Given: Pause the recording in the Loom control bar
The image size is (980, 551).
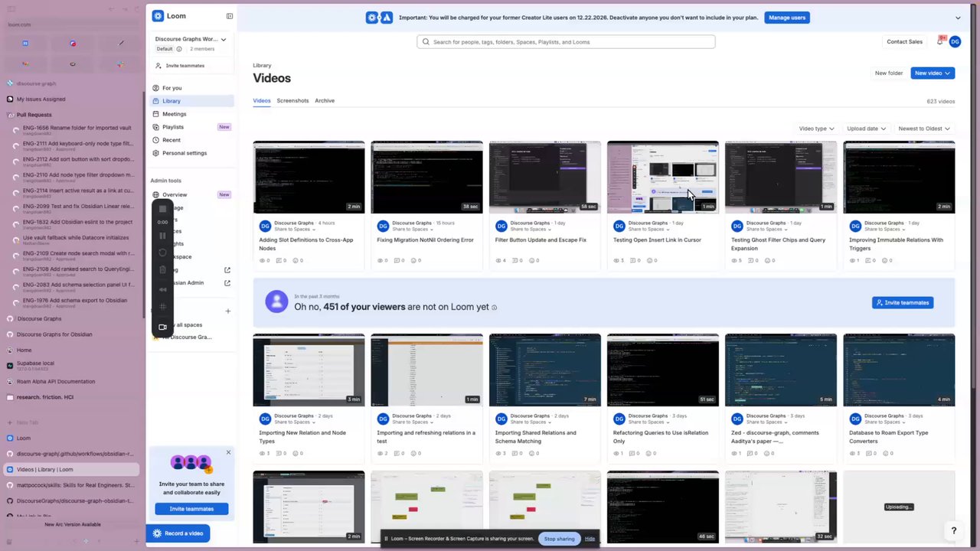Looking at the screenshot, I should pyautogui.click(x=162, y=236).
